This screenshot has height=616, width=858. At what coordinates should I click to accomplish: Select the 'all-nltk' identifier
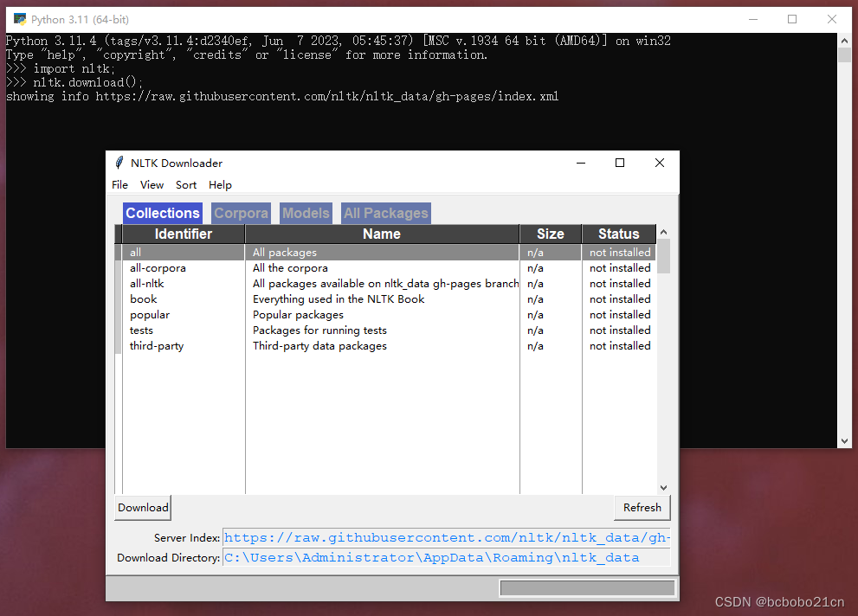pos(146,284)
